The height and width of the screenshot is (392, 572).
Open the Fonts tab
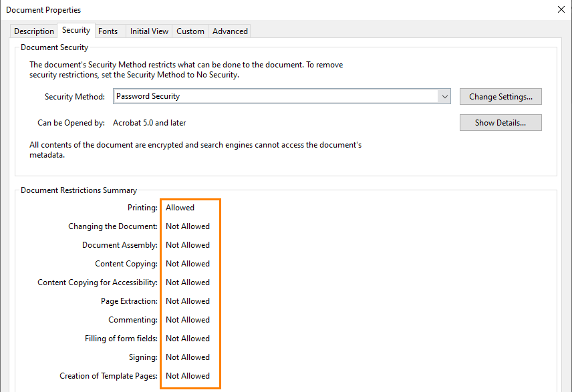pyautogui.click(x=108, y=31)
